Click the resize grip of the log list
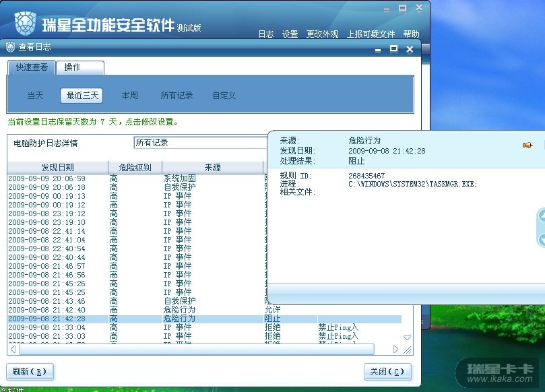The width and height of the screenshot is (545, 392). (408, 350)
